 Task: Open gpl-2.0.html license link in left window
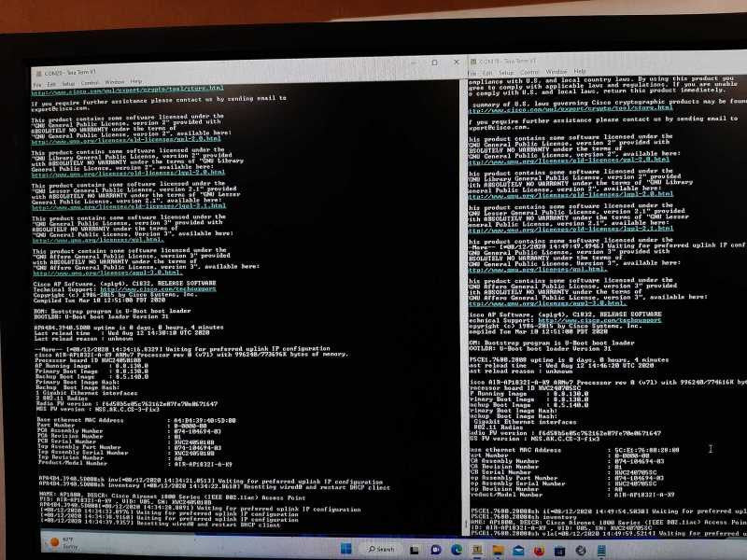[126, 139]
